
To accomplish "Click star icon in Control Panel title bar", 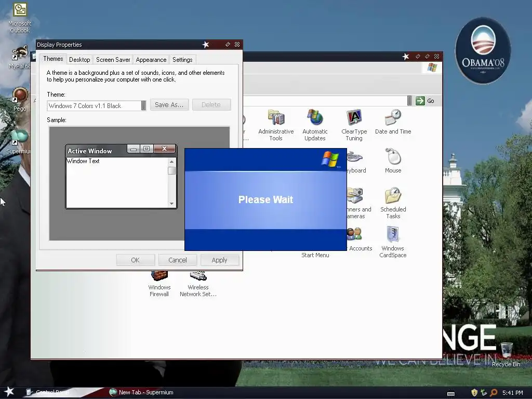I will tap(406, 56).
